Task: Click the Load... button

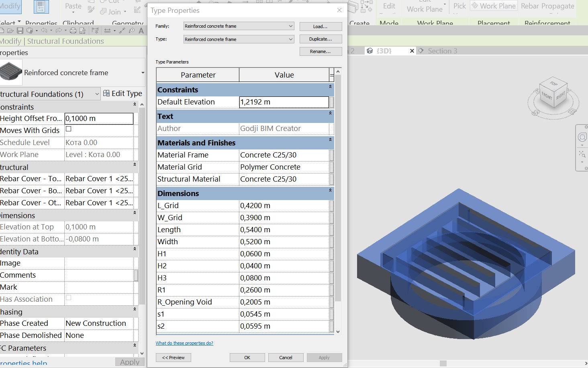Action: click(321, 27)
